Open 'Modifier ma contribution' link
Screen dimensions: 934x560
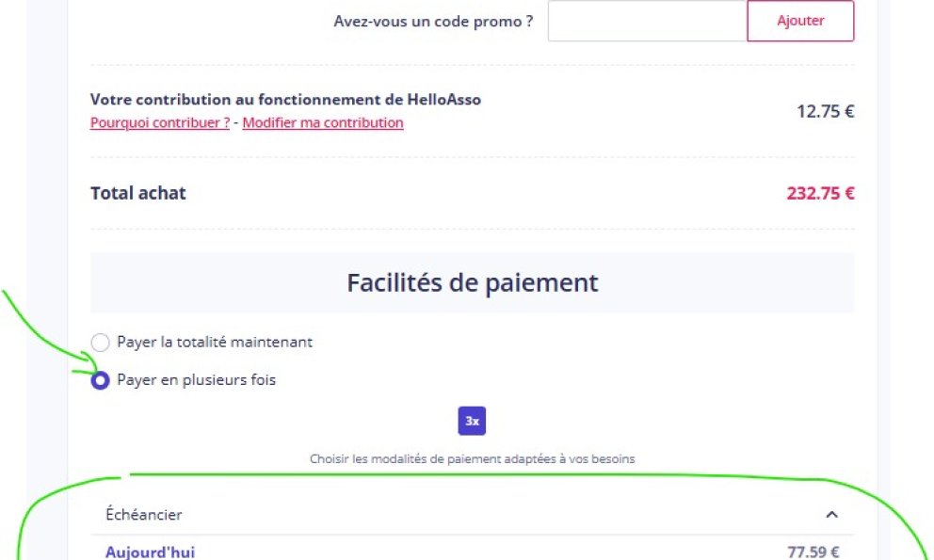(x=322, y=122)
